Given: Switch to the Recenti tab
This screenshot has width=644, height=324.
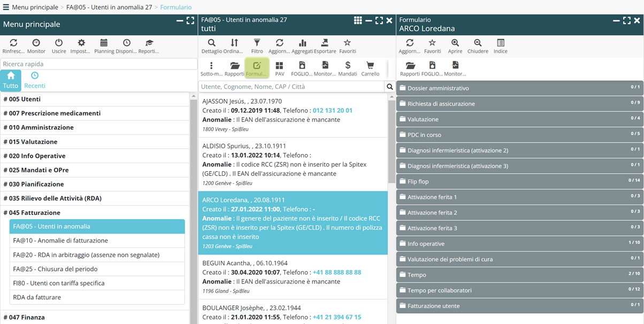Looking at the screenshot, I should 34,80.
